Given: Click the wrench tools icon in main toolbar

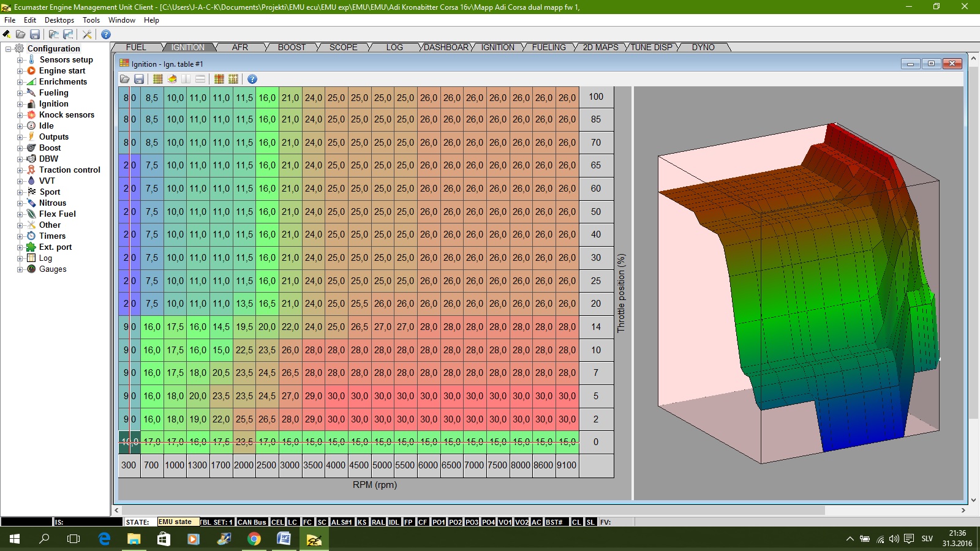Looking at the screenshot, I should pos(87,34).
